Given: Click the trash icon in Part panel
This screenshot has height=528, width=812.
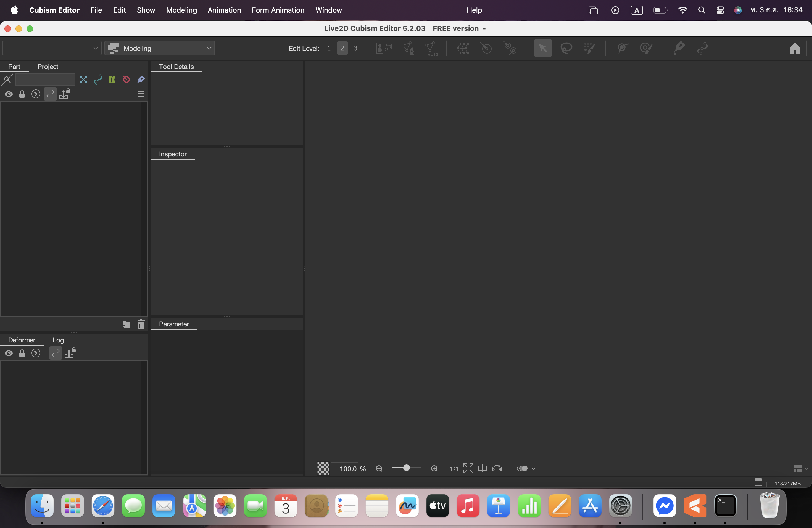Looking at the screenshot, I should coord(141,324).
